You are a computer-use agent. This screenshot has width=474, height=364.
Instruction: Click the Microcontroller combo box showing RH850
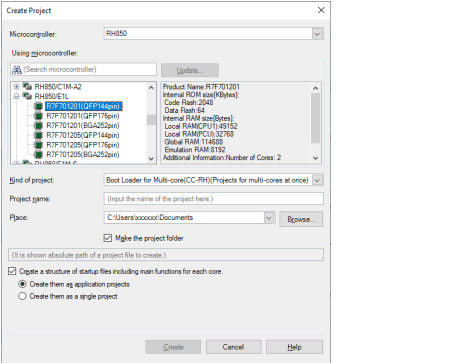(213, 34)
